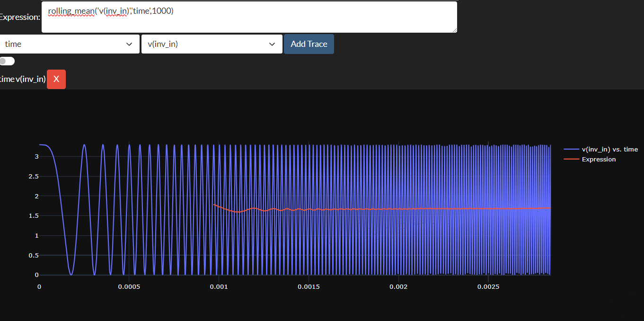The width and height of the screenshot is (644, 321).
Task: Focus the rolling_mean expression text field
Action: click(249, 17)
